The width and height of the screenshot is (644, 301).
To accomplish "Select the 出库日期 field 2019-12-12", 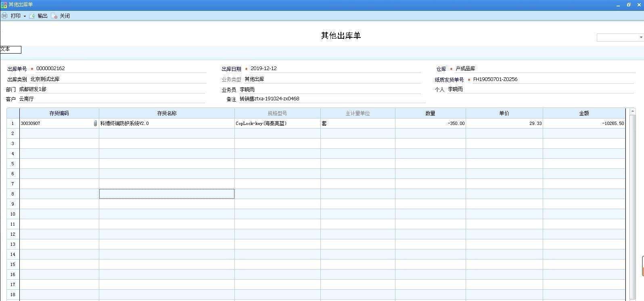I will (335, 69).
